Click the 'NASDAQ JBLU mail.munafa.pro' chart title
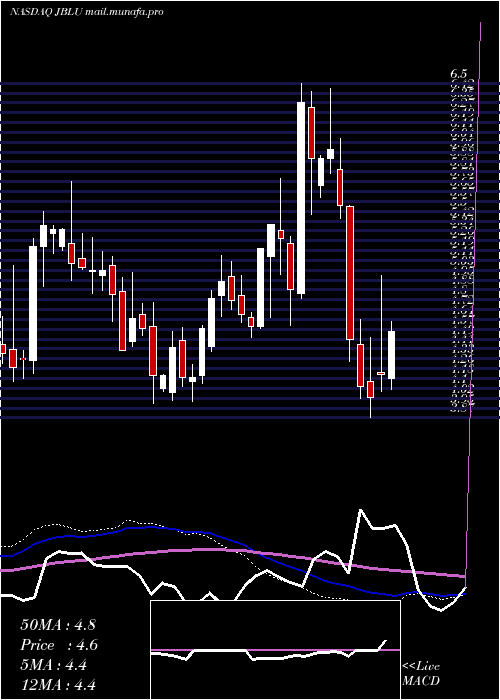Viewport: 500px width, 700px height. (x=87, y=12)
